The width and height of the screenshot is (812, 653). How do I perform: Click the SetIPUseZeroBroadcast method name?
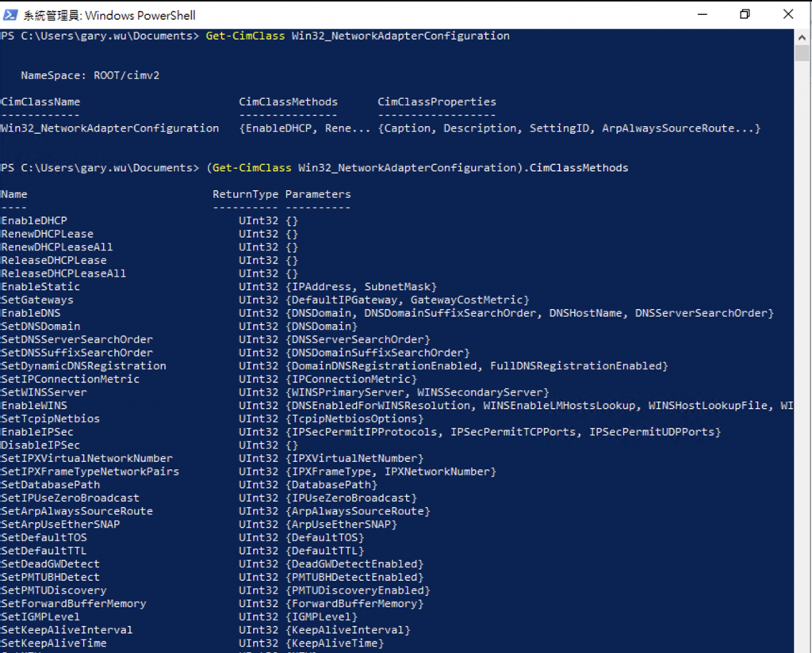[71, 498]
